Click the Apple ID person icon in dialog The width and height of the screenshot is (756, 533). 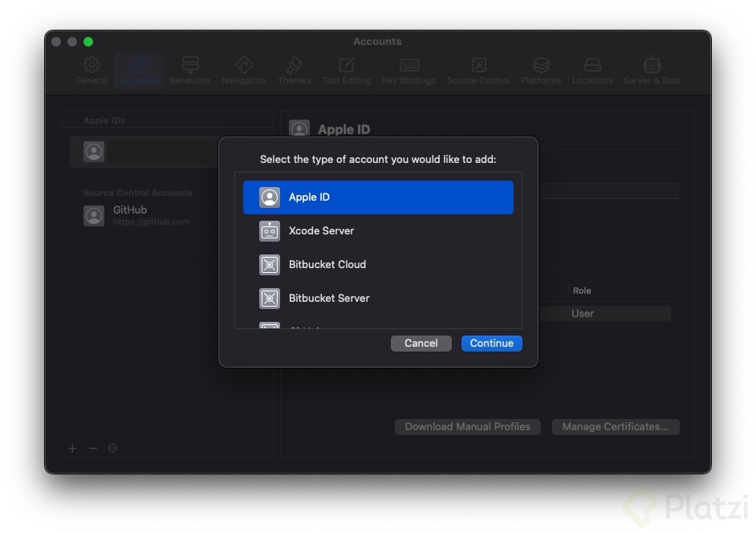(270, 197)
